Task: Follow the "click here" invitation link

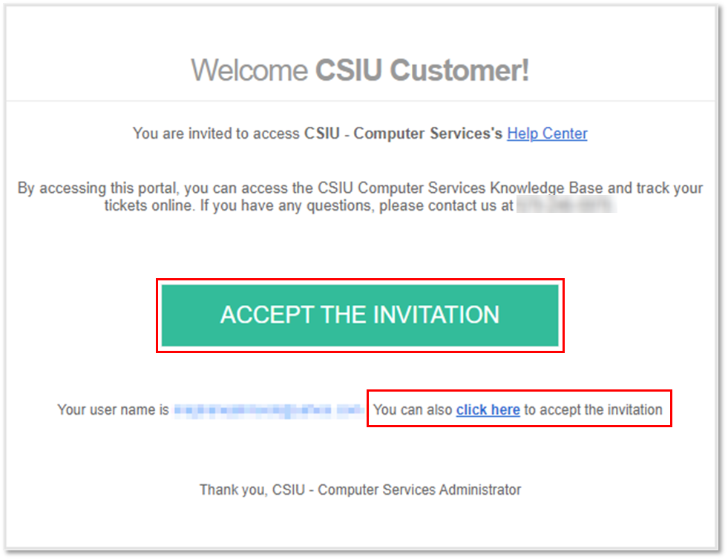Action: (488, 409)
